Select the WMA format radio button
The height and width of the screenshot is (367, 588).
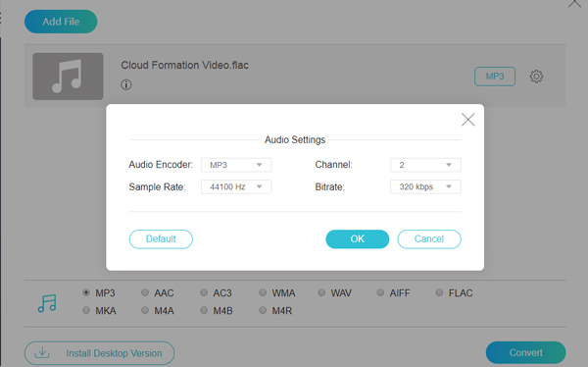point(263,292)
